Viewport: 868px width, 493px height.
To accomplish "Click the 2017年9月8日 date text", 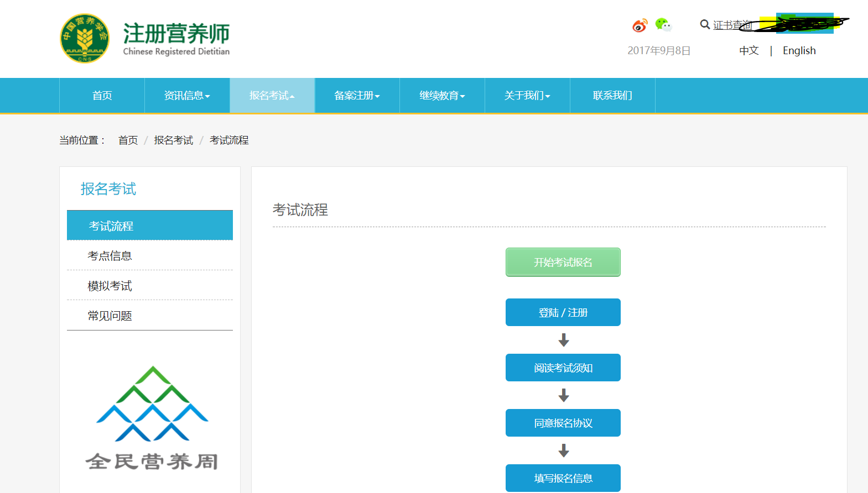I will (x=659, y=51).
